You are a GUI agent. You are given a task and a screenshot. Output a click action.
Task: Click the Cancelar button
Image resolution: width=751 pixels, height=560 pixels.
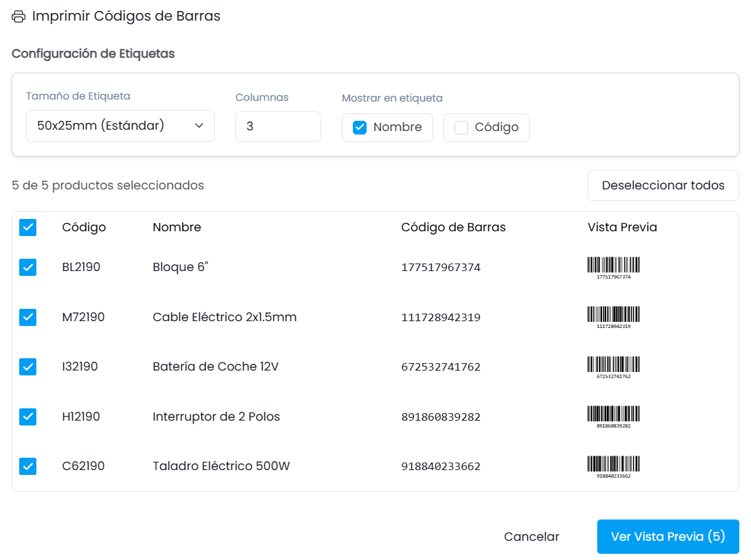531,537
